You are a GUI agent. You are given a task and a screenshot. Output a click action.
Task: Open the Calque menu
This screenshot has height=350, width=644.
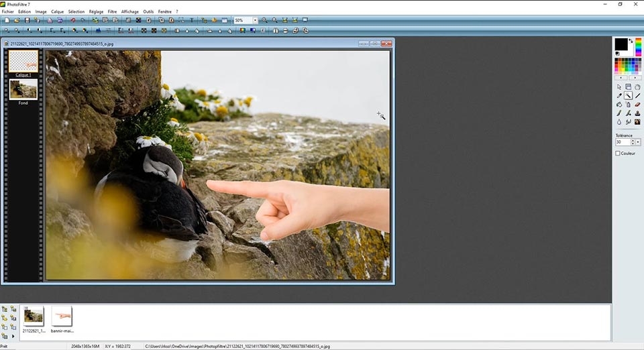pyautogui.click(x=57, y=11)
